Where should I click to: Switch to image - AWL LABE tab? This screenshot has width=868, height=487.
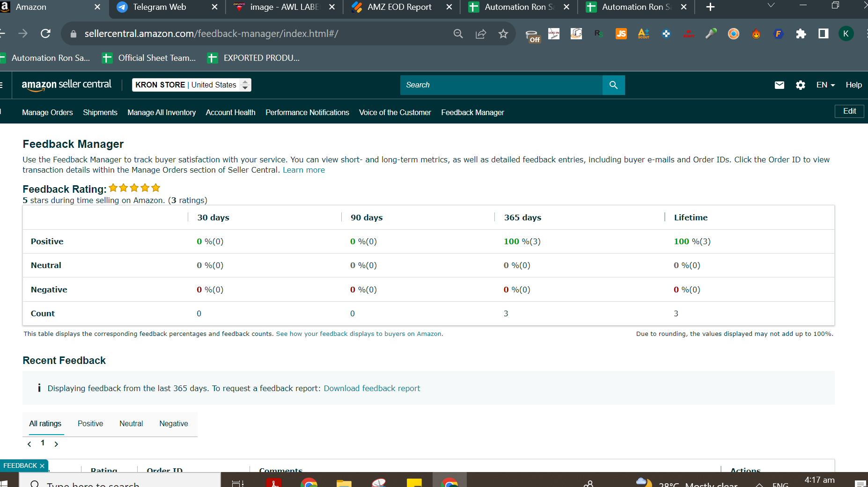284,7
